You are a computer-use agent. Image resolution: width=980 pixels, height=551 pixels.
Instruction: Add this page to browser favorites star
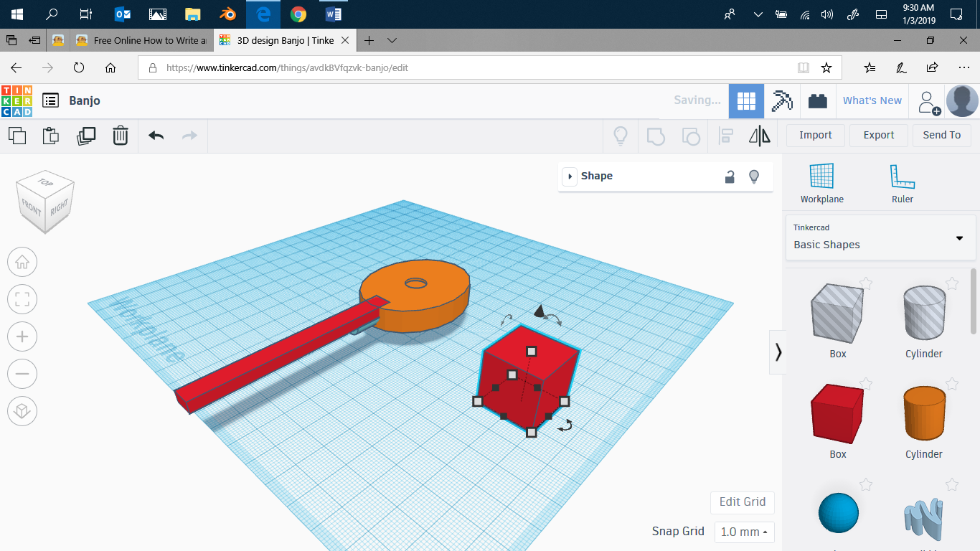click(x=826, y=68)
